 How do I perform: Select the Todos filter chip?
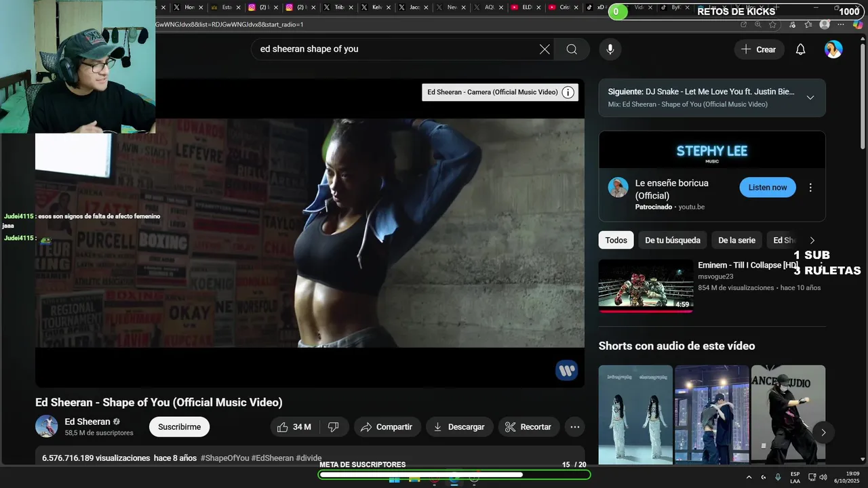[x=616, y=240]
